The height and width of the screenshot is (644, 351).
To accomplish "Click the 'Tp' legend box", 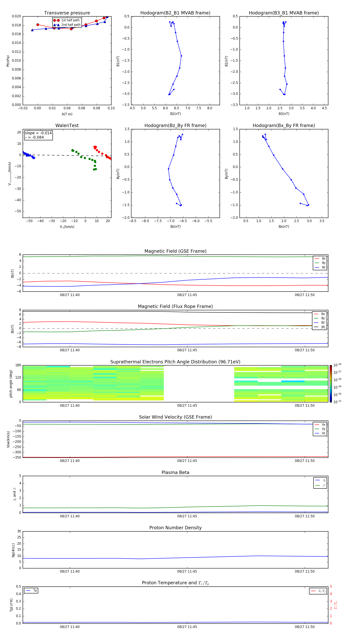I will (31, 591).
